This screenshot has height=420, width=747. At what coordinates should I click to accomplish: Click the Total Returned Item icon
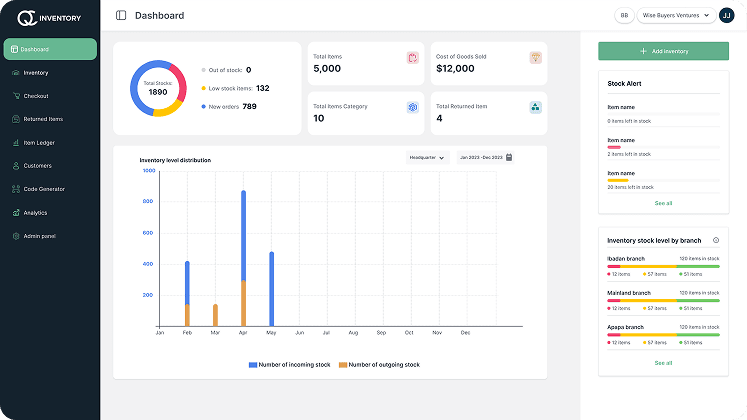[535, 107]
